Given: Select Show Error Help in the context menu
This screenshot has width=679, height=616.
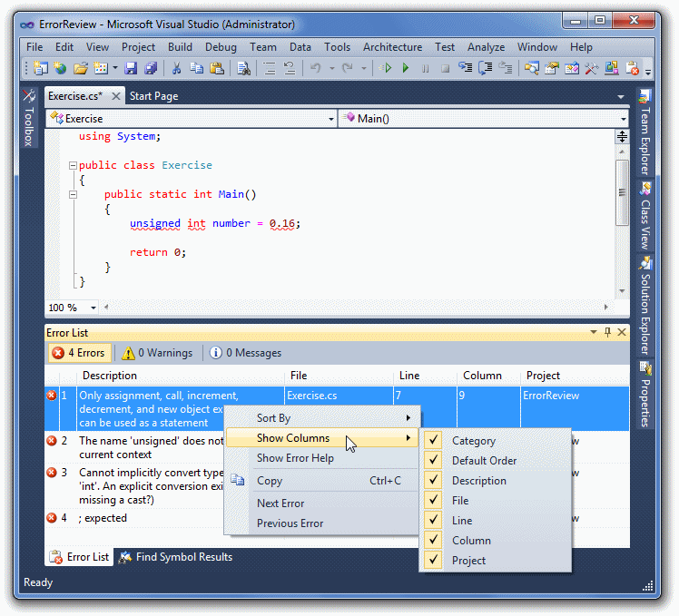Looking at the screenshot, I should [x=321, y=457].
